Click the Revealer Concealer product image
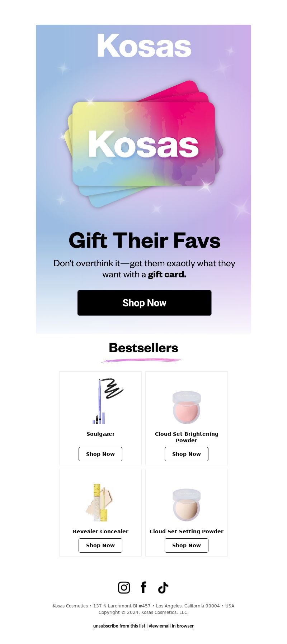287x644 pixels. (100, 502)
